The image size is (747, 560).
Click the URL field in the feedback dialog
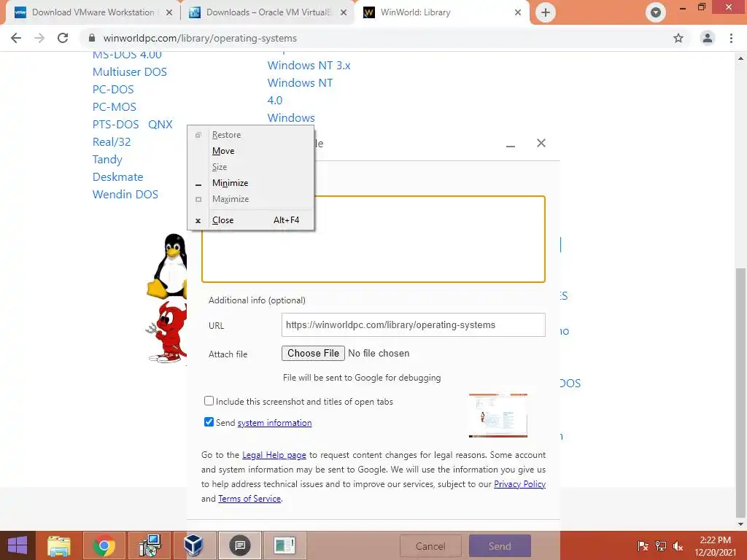click(x=413, y=324)
